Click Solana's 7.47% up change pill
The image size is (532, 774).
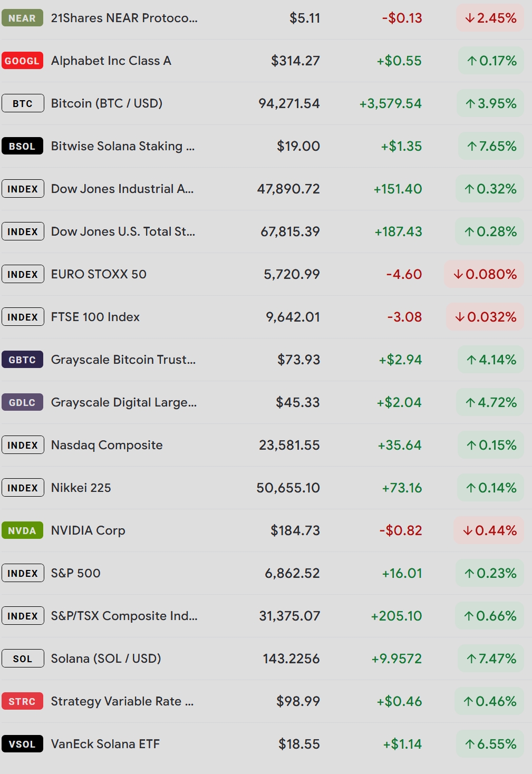coord(491,659)
